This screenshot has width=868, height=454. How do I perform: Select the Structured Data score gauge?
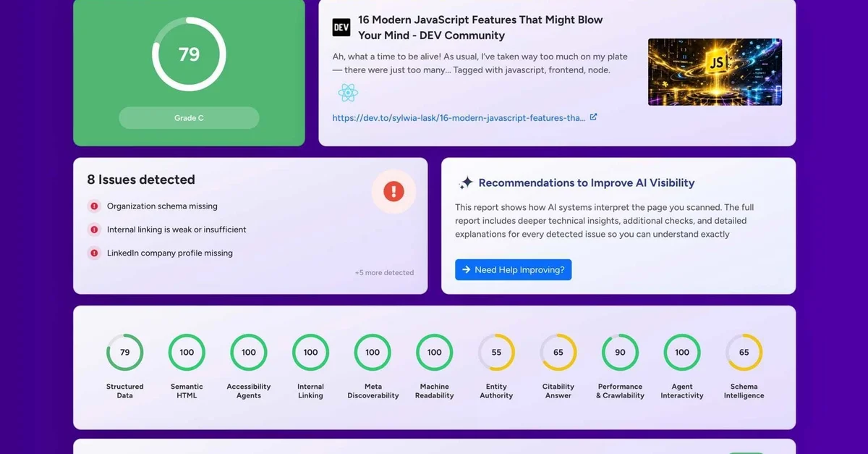click(125, 353)
